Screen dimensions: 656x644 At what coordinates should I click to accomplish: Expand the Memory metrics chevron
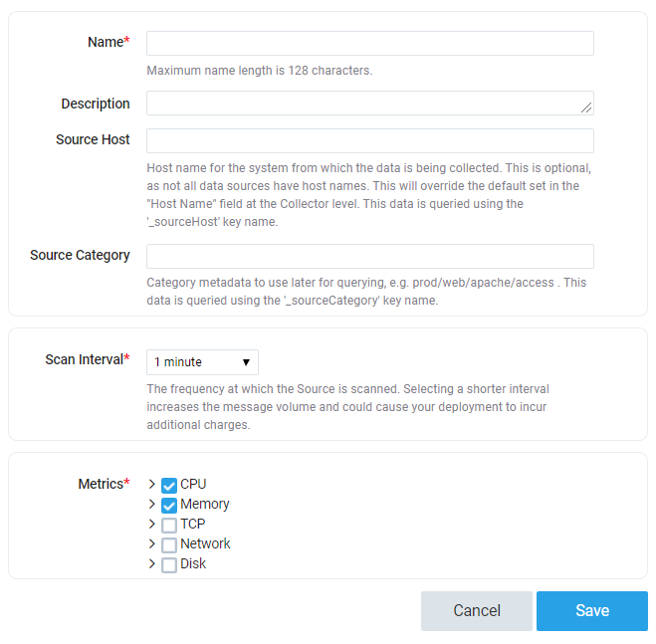[152, 505]
